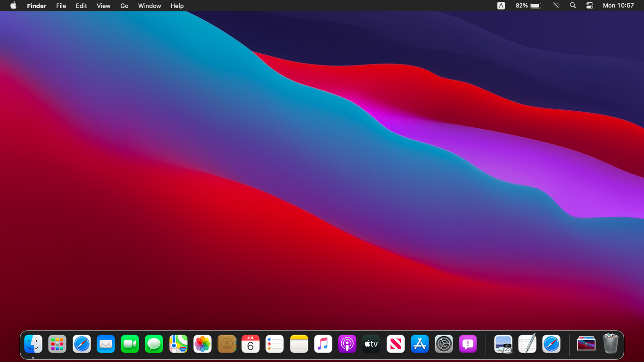The height and width of the screenshot is (362, 644).
Task: Start FaceTime from the Dock
Action: (x=130, y=344)
